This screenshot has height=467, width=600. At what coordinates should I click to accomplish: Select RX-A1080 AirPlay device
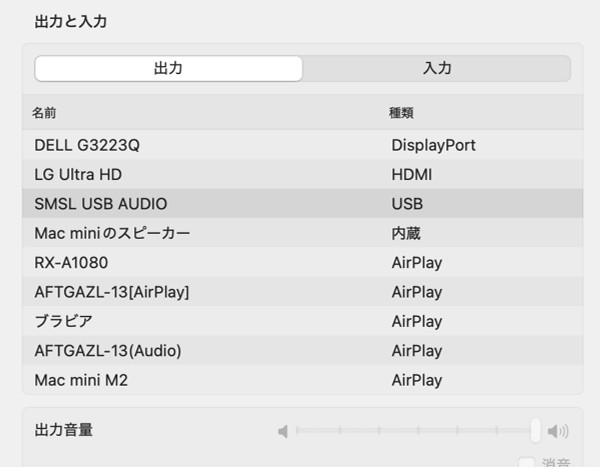click(x=303, y=263)
